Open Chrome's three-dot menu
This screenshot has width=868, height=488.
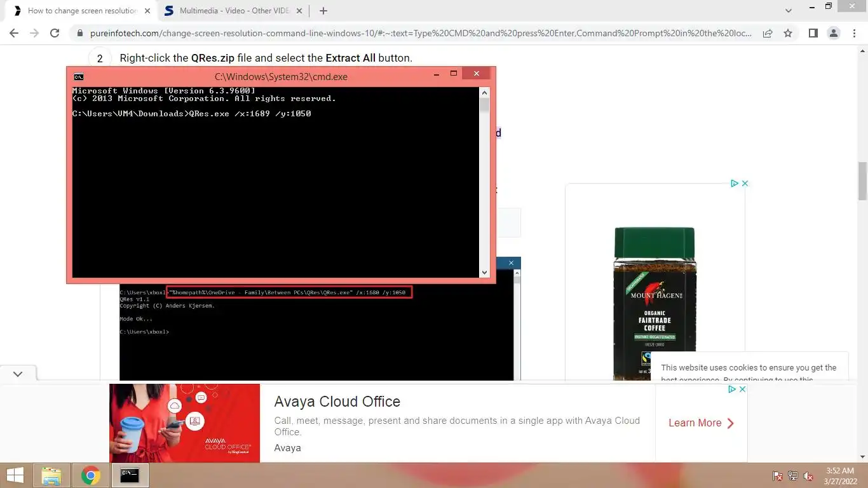(853, 33)
